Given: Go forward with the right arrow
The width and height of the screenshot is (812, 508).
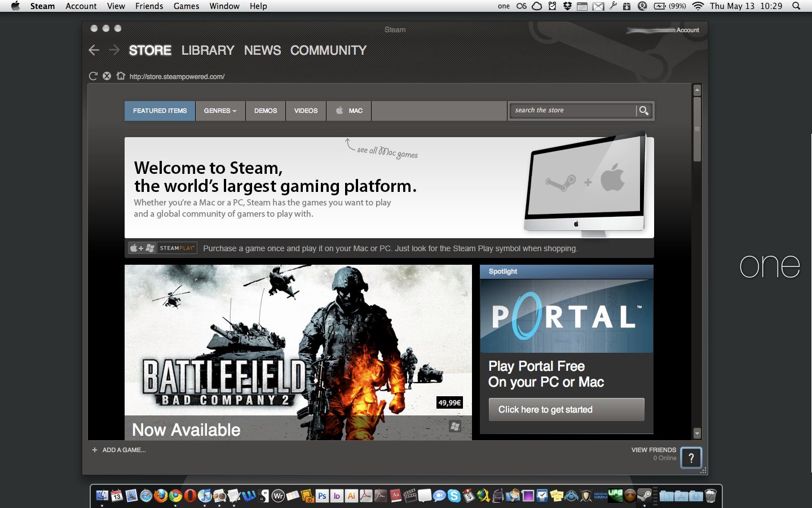Looking at the screenshot, I should (x=114, y=50).
